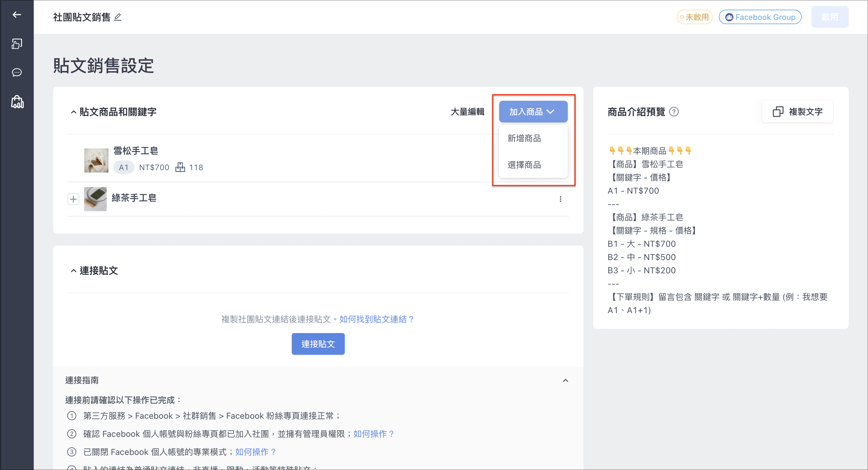
Task: Open the three-dot menu for 綠茶手工皂
Action: pos(560,199)
